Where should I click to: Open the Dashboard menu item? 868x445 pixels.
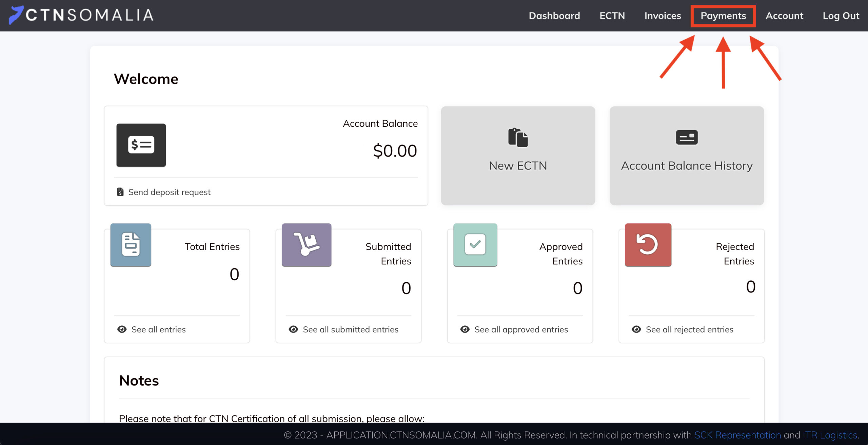(x=554, y=16)
